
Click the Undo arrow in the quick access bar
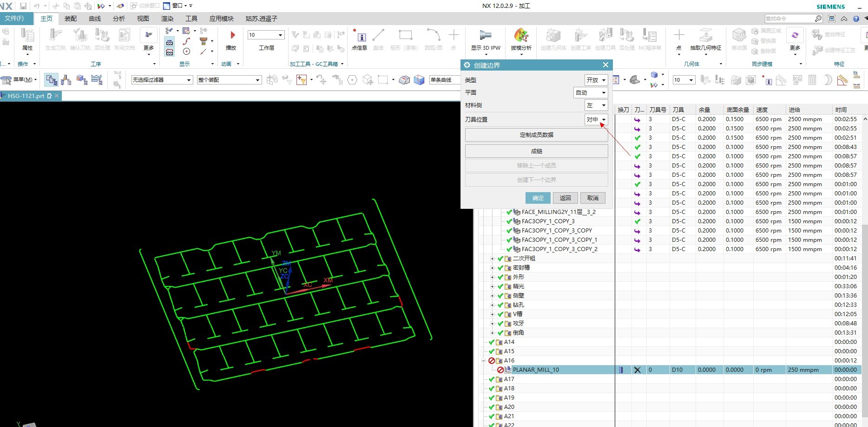(36, 6)
